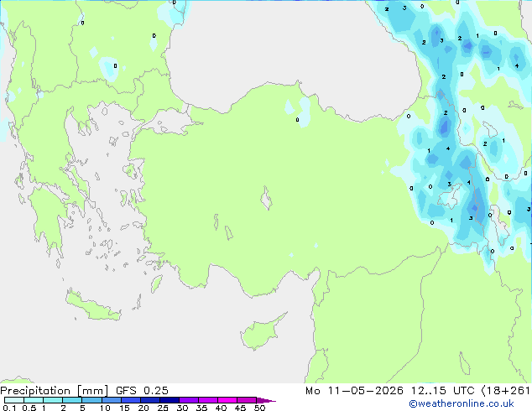Click the "(18+261" forecast-hour text
The image size is (532, 411).
point(505,391)
